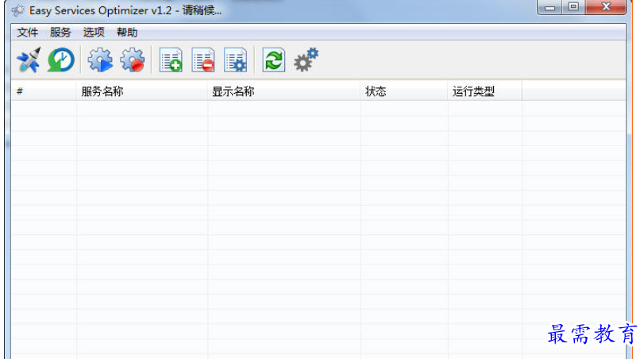Screen dimensions: 644x359
Task: Start service using gear with play icon
Action: (x=100, y=60)
